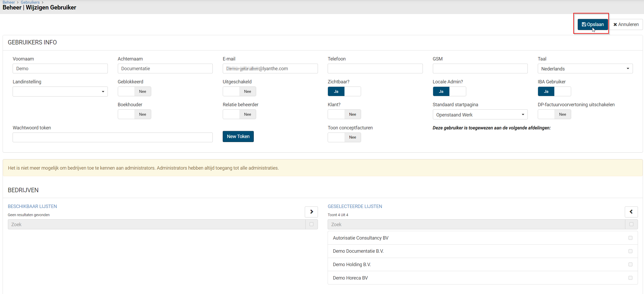This screenshot has width=644, height=294.
Task: Check the Autorisatie Consultancy BV checkbox
Action: point(630,238)
